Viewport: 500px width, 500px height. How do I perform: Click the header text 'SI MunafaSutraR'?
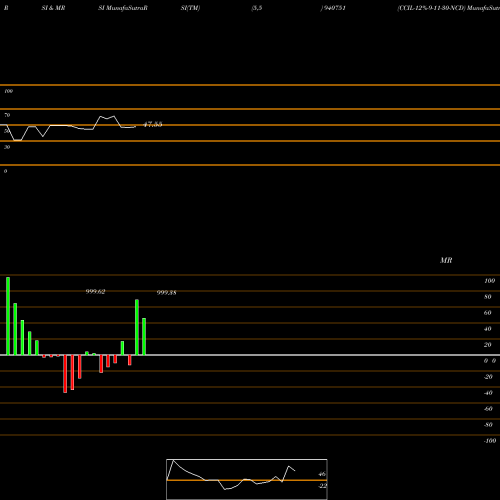pos(123,8)
